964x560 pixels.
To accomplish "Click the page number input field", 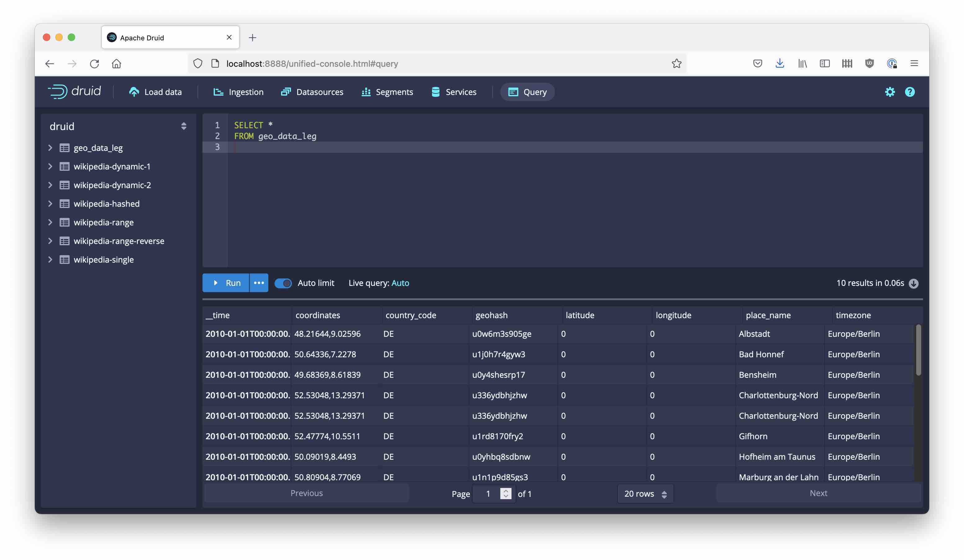I will [x=487, y=494].
